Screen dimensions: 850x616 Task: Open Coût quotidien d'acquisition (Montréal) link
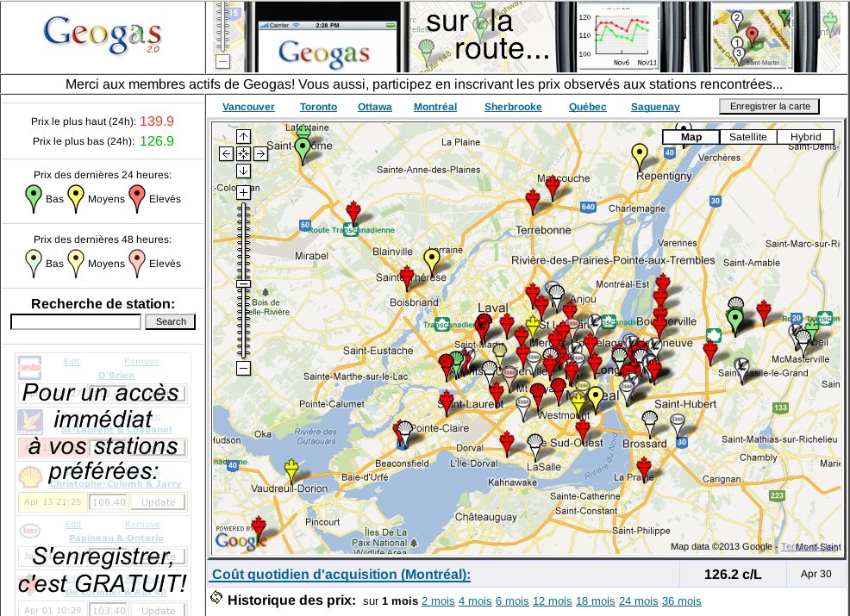click(341, 575)
